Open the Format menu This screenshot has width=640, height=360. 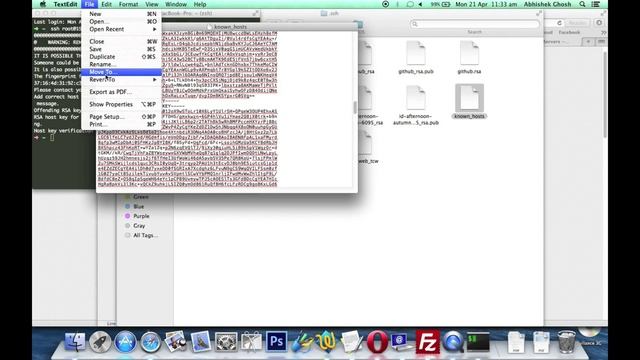click(x=128, y=4)
